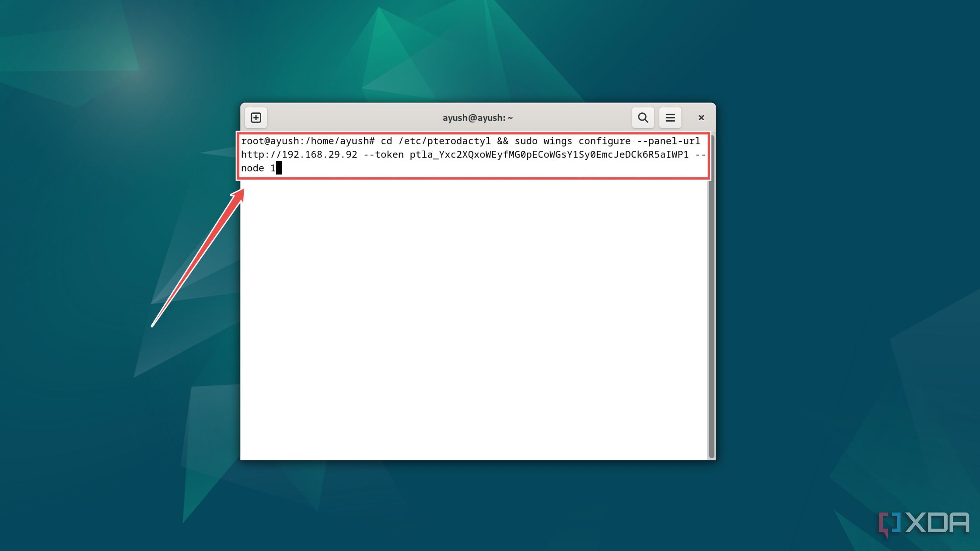980x551 pixels.
Task: Click the 'node 1' text line
Action: pos(258,168)
